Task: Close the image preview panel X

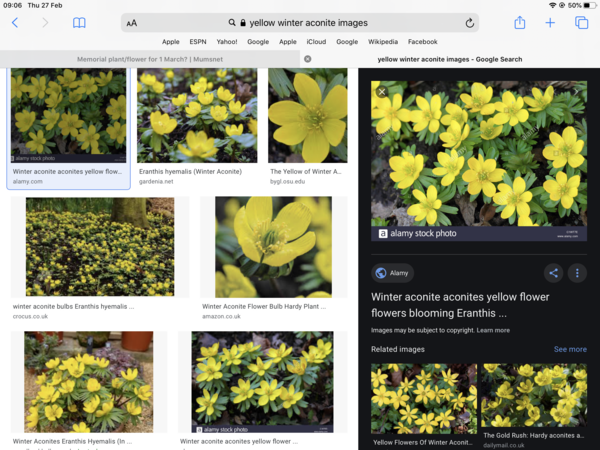Action: [x=382, y=92]
